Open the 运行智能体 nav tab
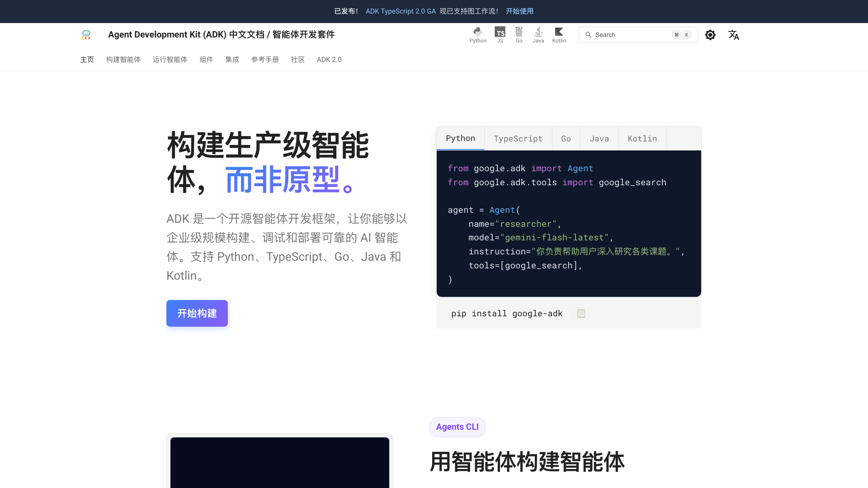Screen dimensions: 868x488 click(x=170, y=60)
